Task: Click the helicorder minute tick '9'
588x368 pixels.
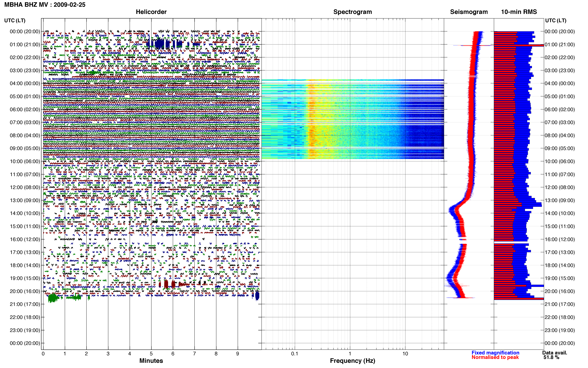Action: tap(238, 354)
